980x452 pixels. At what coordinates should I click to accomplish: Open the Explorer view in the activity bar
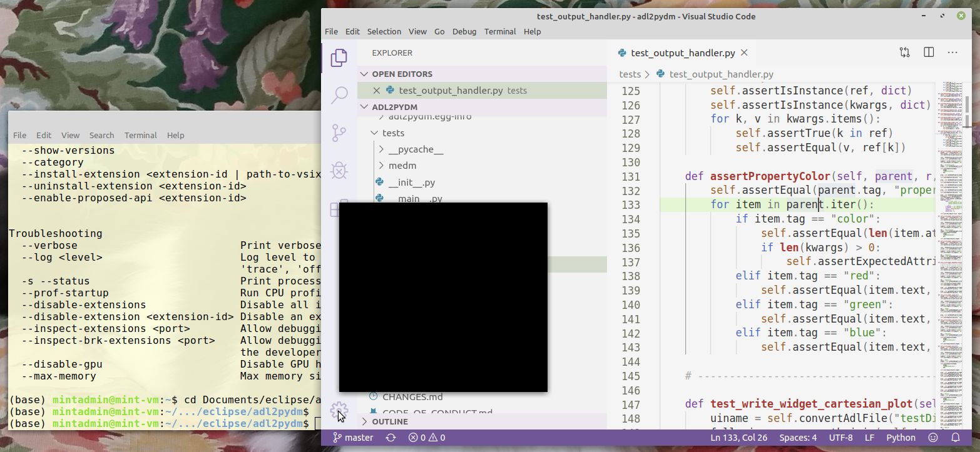(x=339, y=58)
